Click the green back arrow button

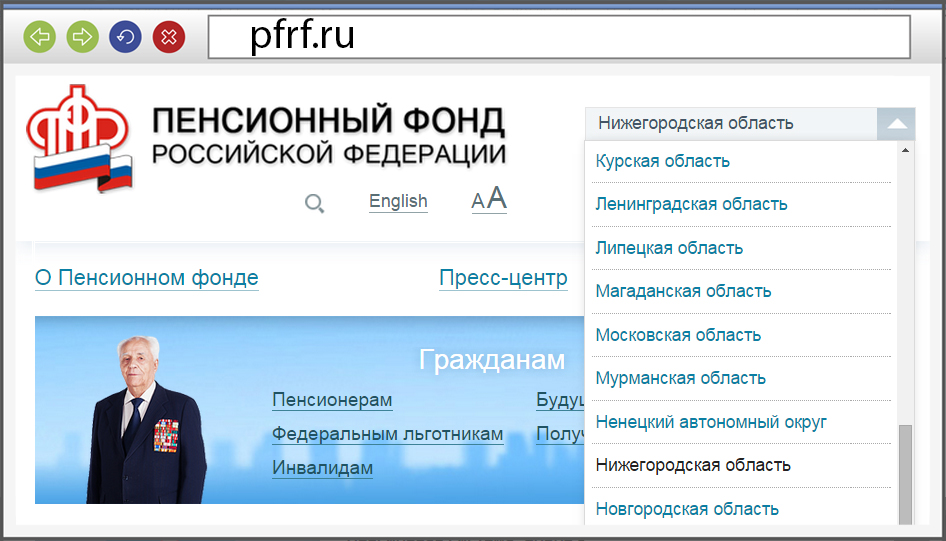[x=40, y=37]
